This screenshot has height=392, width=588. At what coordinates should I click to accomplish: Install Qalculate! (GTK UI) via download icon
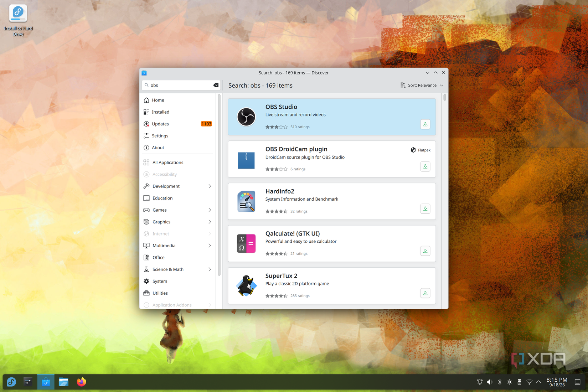click(425, 251)
